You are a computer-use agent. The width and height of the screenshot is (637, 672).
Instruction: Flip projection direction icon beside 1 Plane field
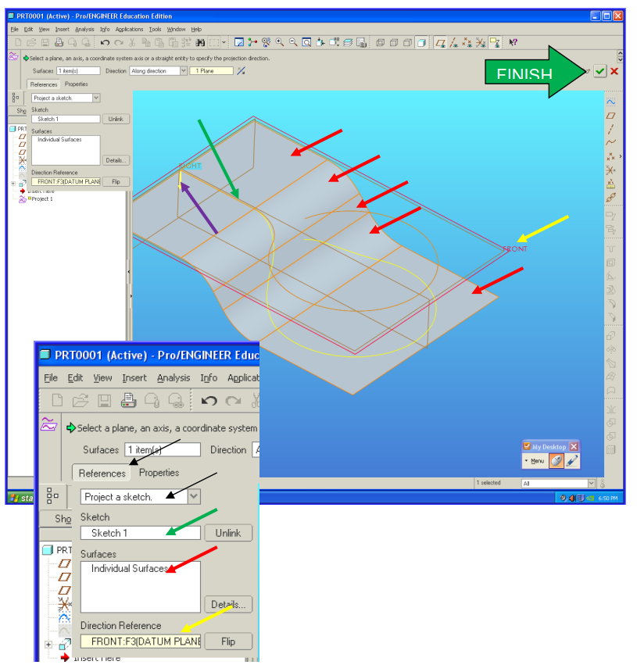(241, 71)
